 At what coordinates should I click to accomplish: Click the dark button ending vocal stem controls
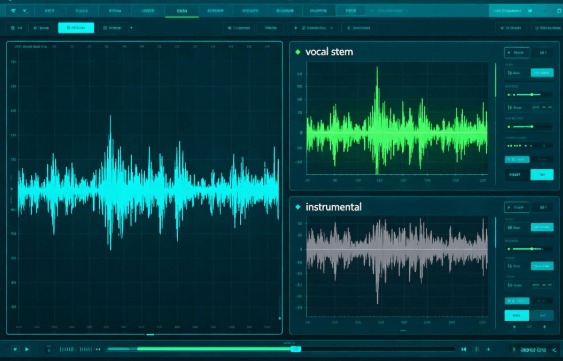[x=517, y=175]
